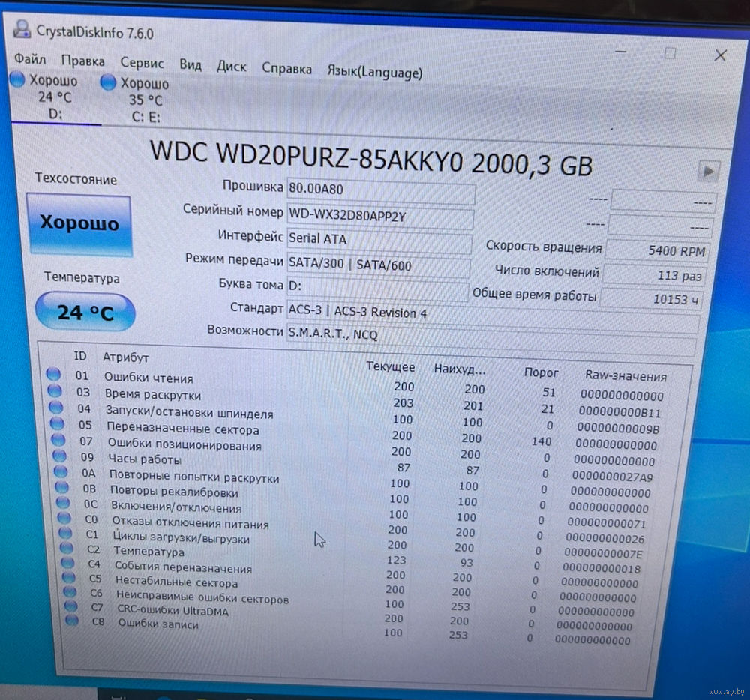Open the Диск menu
Viewport: 750px width, 700px height.
pos(231,67)
